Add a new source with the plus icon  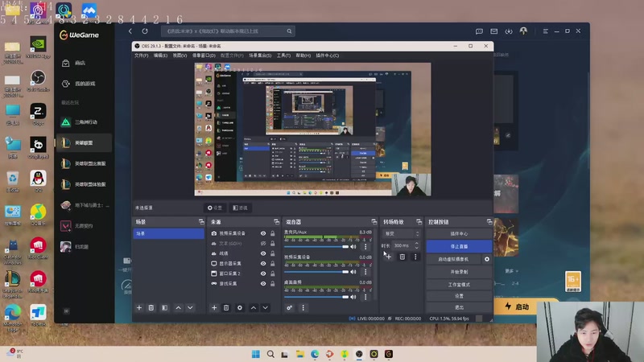214,307
